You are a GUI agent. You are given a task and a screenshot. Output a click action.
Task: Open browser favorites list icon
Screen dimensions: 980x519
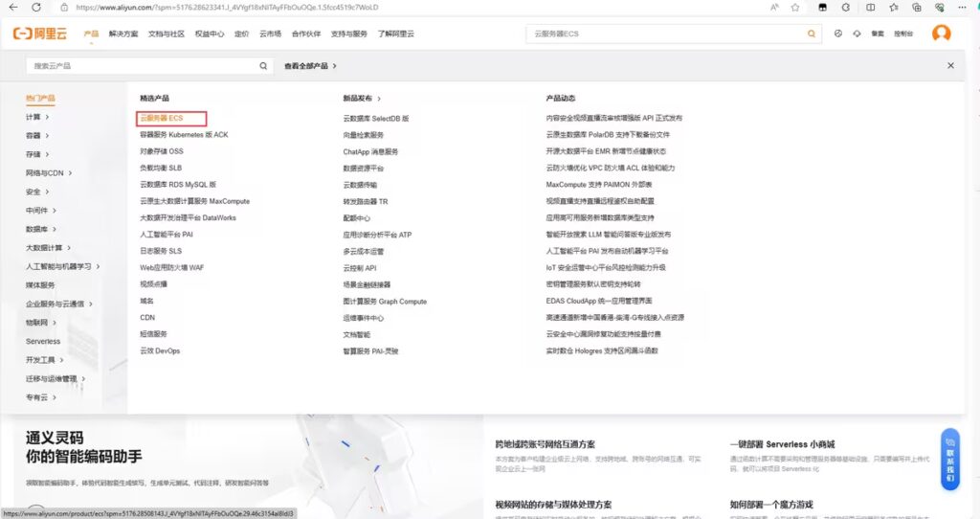point(894,8)
